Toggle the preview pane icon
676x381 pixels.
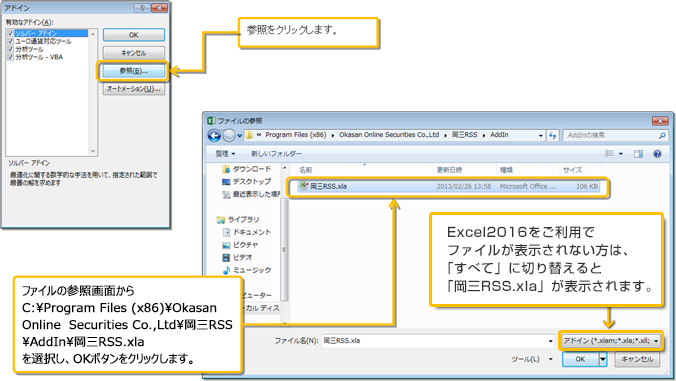(x=638, y=153)
